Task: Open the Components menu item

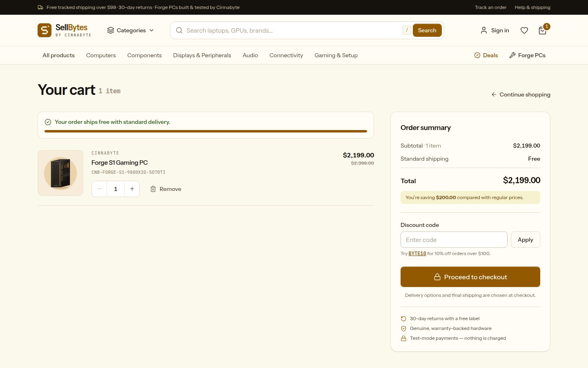Action: (x=145, y=55)
